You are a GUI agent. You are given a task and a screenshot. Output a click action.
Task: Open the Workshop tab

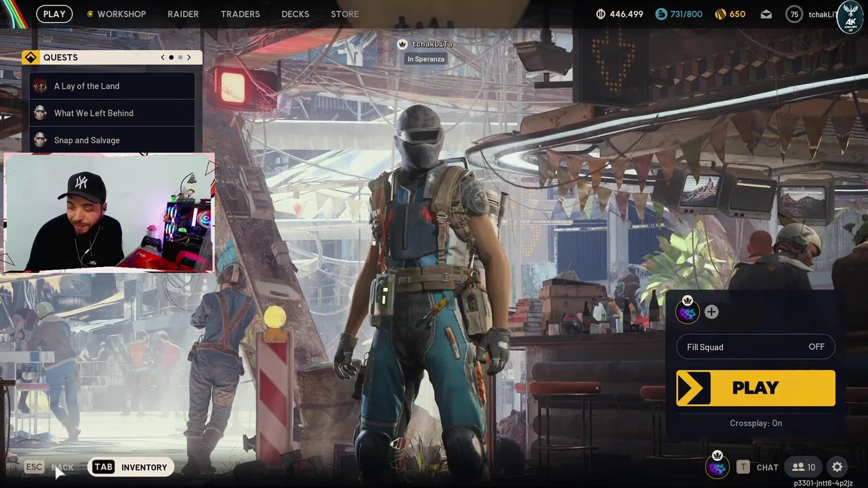[116, 14]
